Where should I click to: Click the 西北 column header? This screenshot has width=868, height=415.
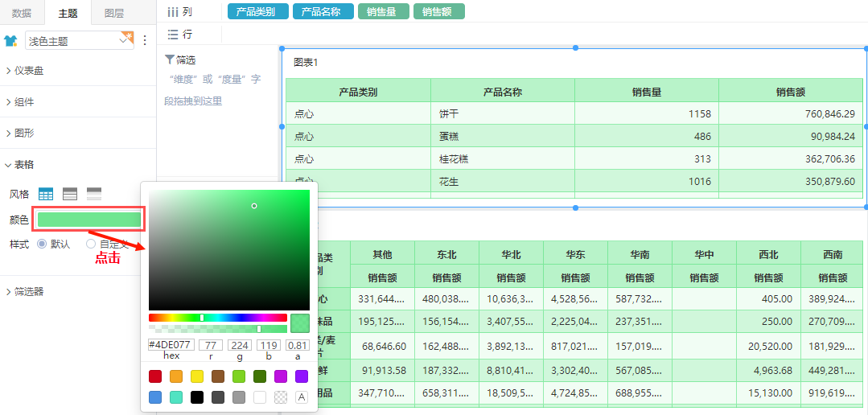[769, 254]
